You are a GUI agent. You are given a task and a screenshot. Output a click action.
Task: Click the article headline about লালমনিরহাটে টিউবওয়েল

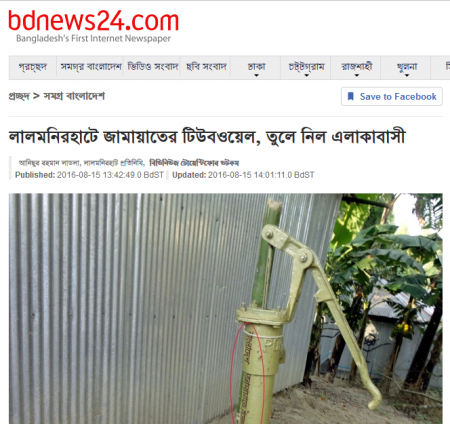(207, 137)
